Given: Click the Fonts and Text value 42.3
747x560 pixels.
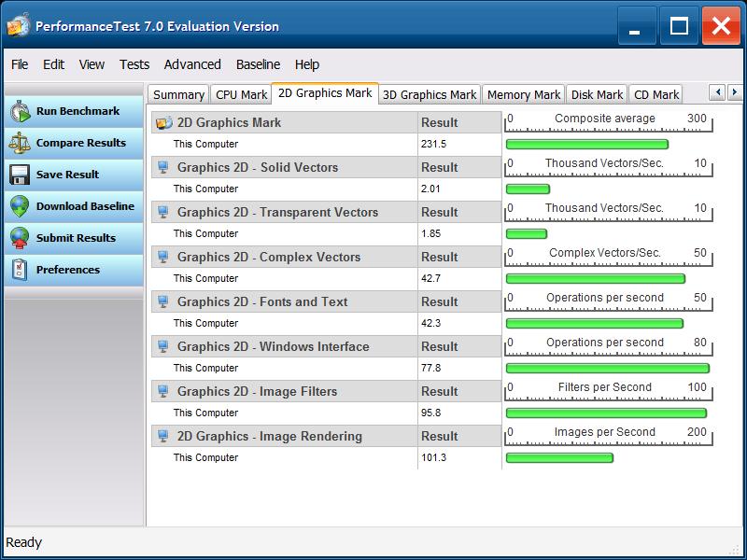Looking at the screenshot, I should pyautogui.click(x=430, y=323).
